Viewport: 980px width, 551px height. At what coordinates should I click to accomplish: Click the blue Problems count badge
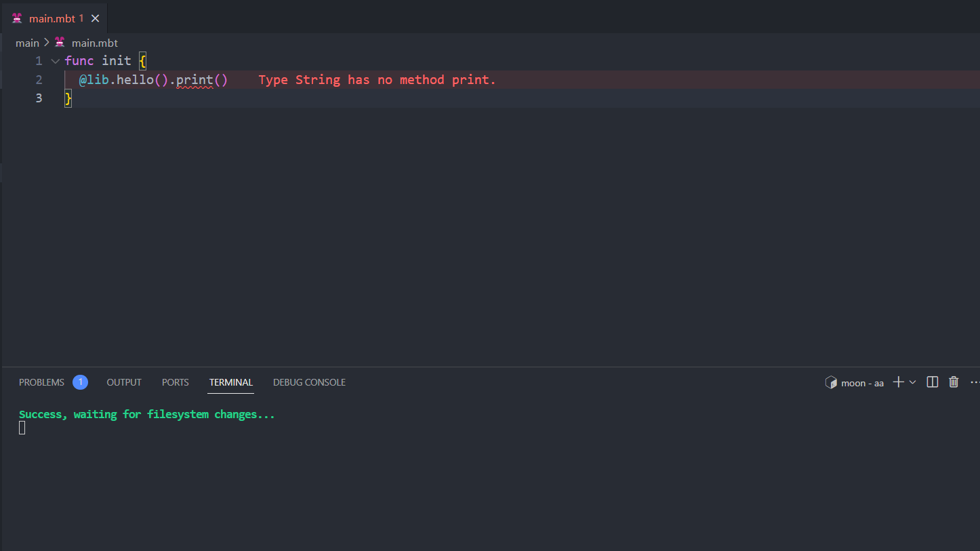80,382
